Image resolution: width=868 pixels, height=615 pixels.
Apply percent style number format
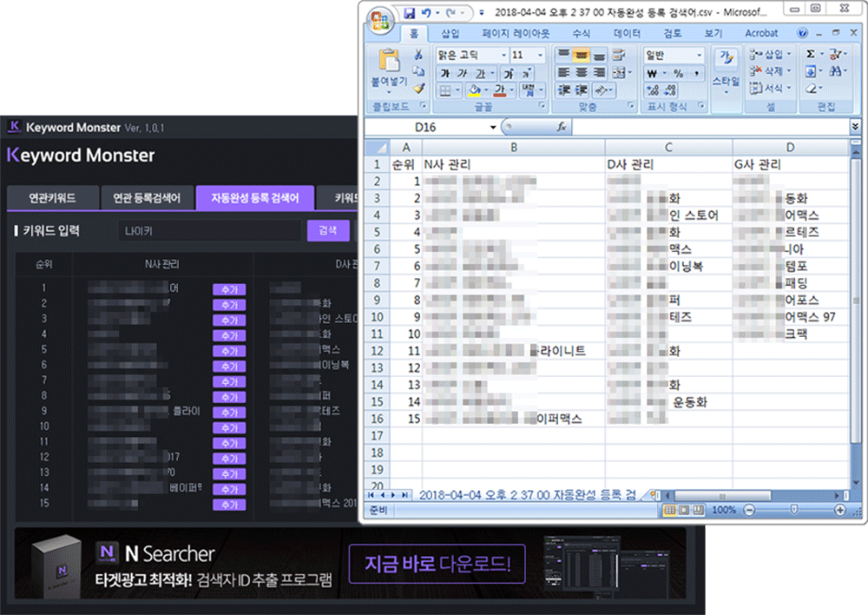678,73
